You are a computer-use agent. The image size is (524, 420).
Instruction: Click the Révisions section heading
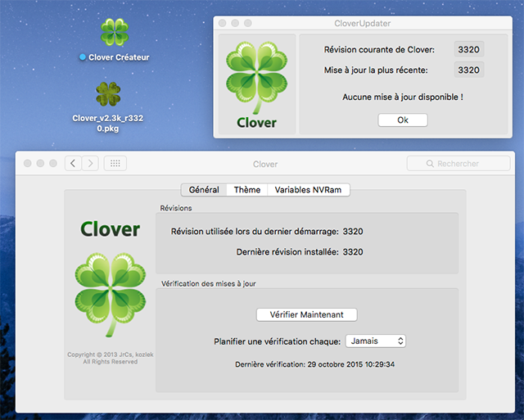(x=176, y=208)
